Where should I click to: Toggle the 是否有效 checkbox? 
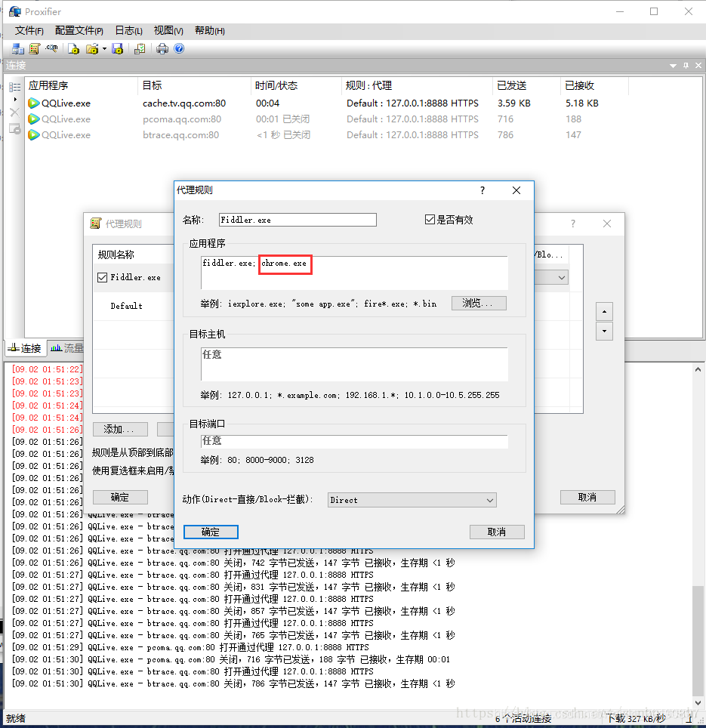tap(430, 220)
